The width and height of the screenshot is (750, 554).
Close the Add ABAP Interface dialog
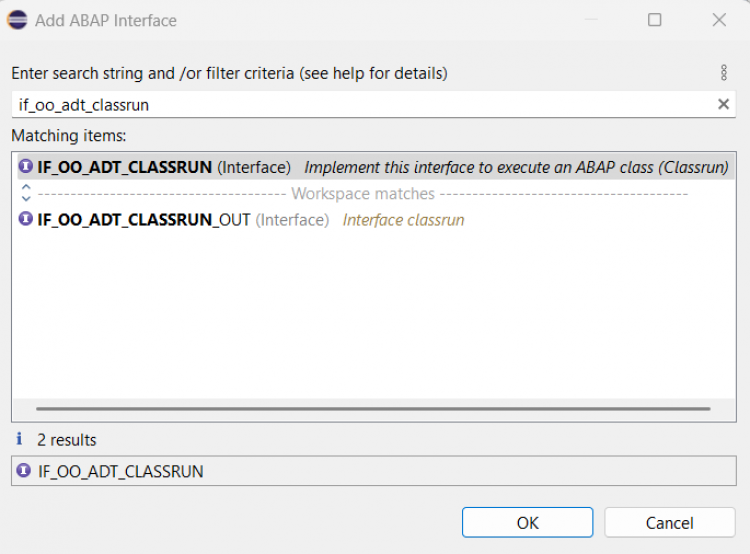718,19
